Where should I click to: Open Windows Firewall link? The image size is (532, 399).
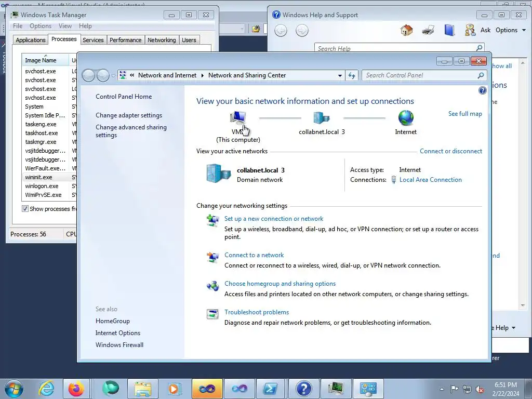tap(119, 345)
